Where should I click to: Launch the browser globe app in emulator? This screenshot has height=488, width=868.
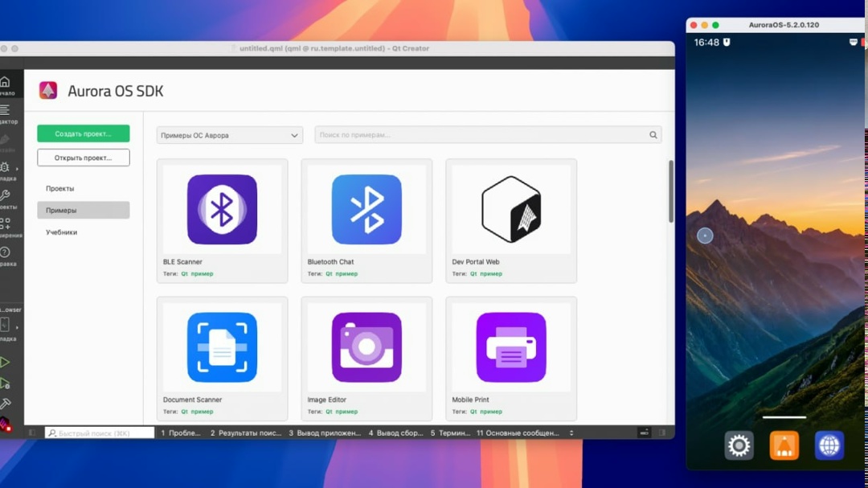(829, 445)
